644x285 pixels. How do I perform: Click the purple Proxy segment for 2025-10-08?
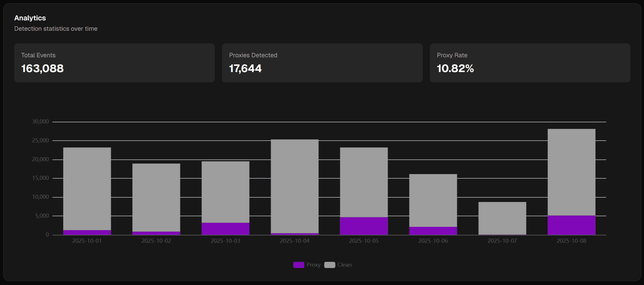[x=571, y=225]
